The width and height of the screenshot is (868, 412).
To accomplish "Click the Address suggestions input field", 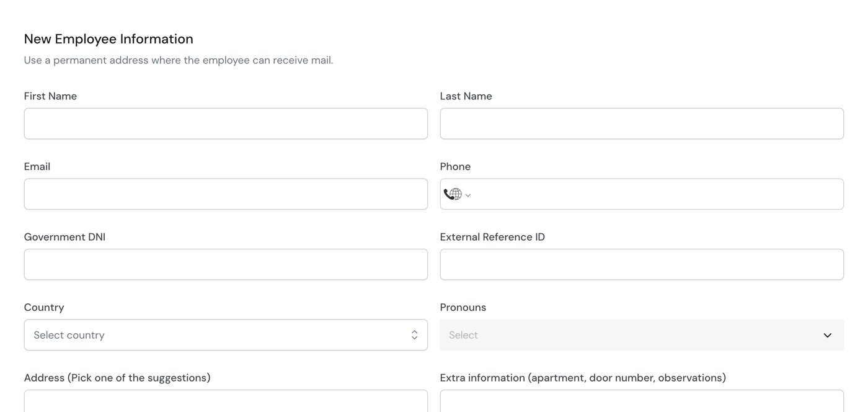I will tap(226, 401).
